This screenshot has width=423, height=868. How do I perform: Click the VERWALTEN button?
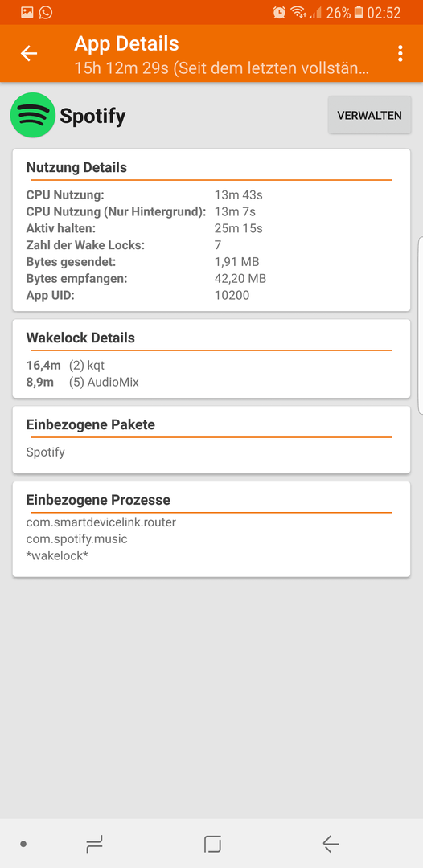pyautogui.click(x=369, y=115)
